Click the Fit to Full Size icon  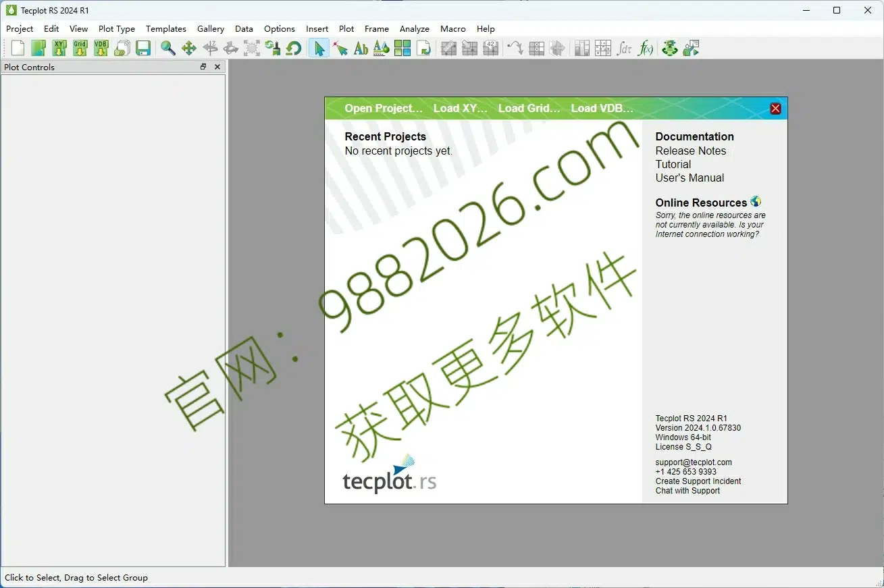[252, 48]
